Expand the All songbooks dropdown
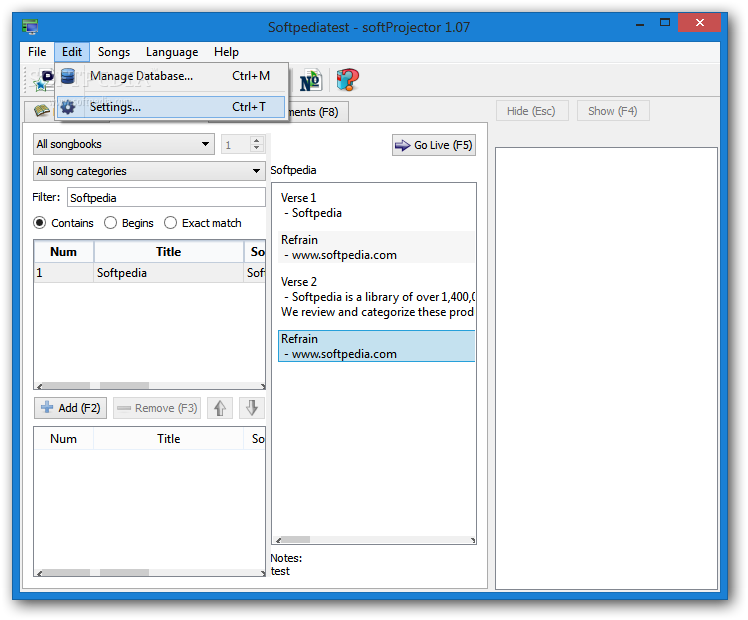This screenshot has height=620, width=748. point(124,144)
